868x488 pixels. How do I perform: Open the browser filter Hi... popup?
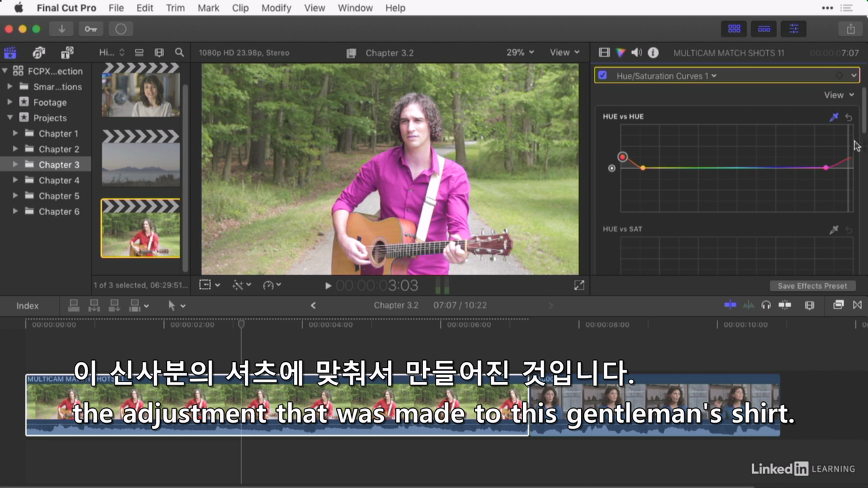tap(112, 52)
